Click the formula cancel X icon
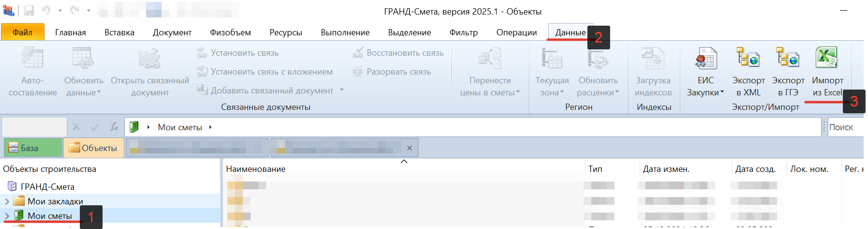868x229 pixels. 76,127
